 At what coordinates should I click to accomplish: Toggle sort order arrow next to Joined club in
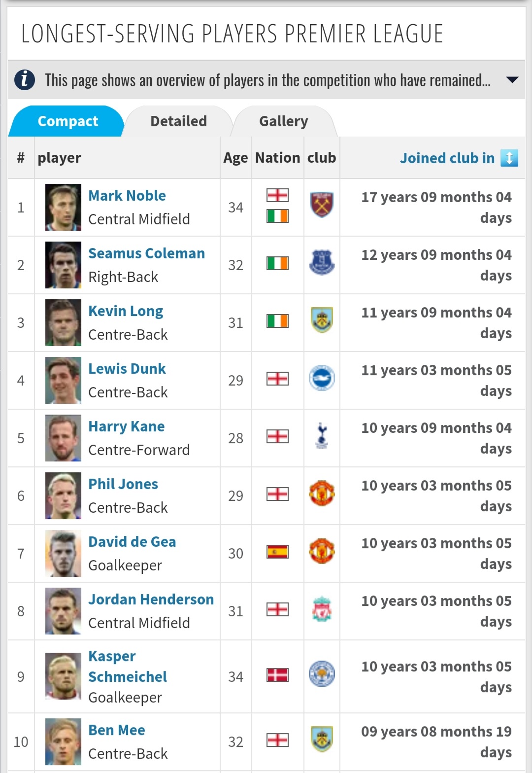tap(509, 158)
